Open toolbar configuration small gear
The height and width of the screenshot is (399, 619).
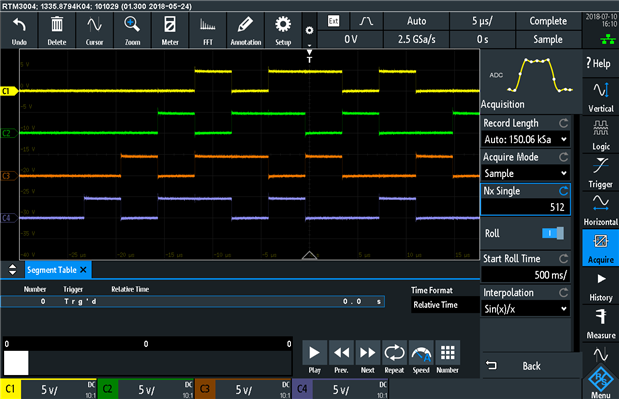point(310,30)
